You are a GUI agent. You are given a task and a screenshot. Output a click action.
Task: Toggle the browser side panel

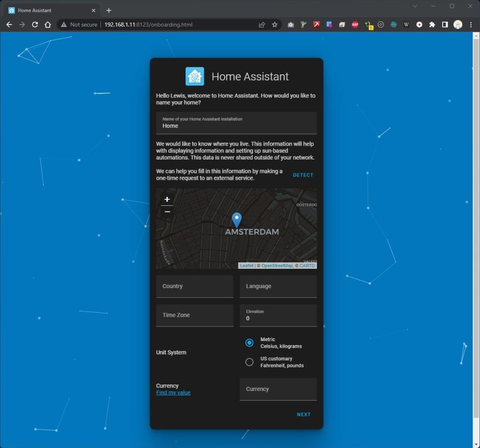pos(445,25)
